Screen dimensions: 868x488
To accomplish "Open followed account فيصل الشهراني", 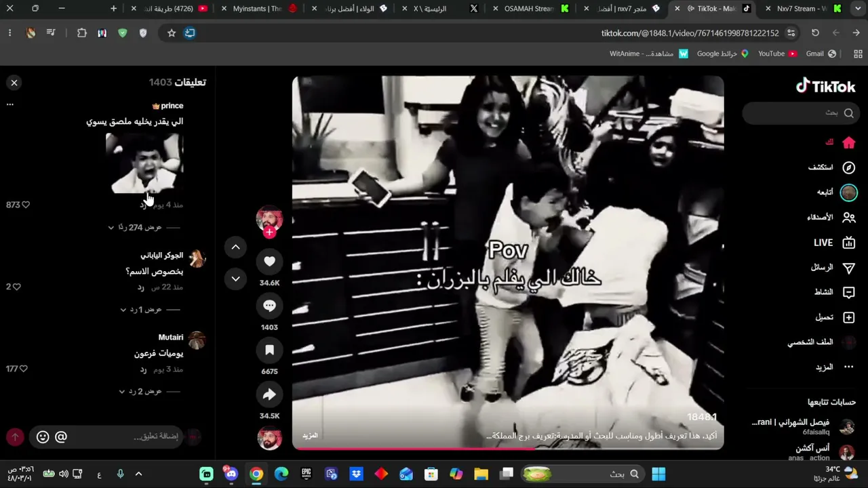I will pos(804,426).
